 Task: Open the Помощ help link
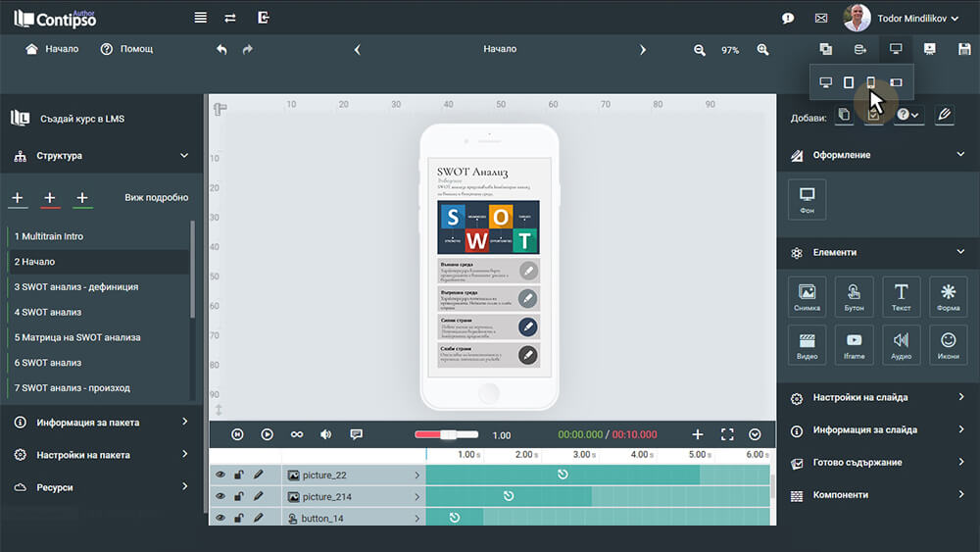pyautogui.click(x=126, y=49)
